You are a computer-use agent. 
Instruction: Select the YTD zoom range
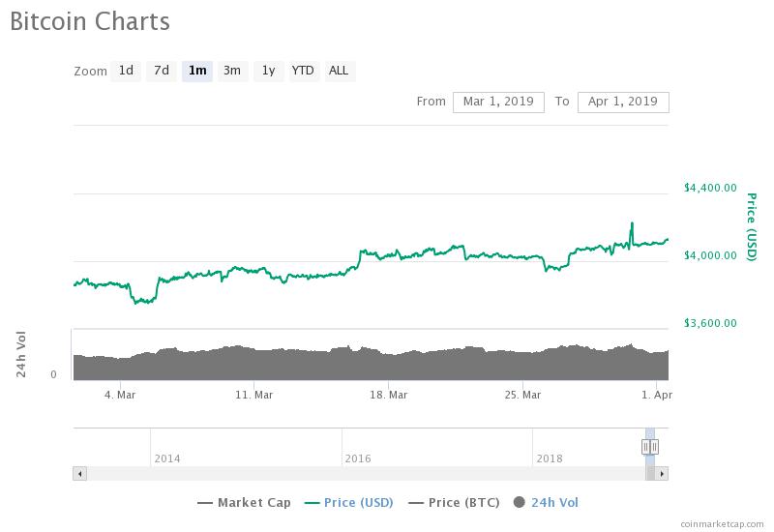pyautogui.click(x=303, y=71)
